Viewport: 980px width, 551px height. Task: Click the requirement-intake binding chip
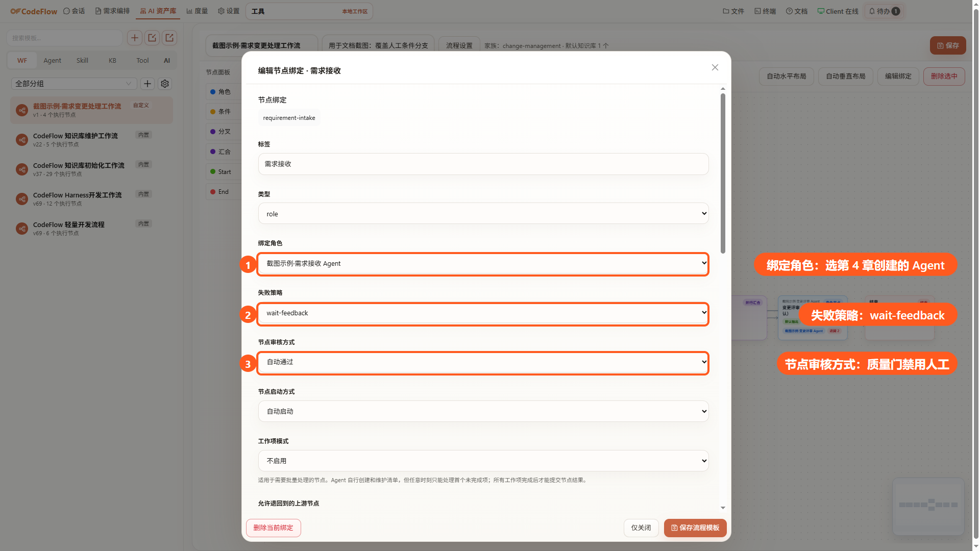coord(289,118)
